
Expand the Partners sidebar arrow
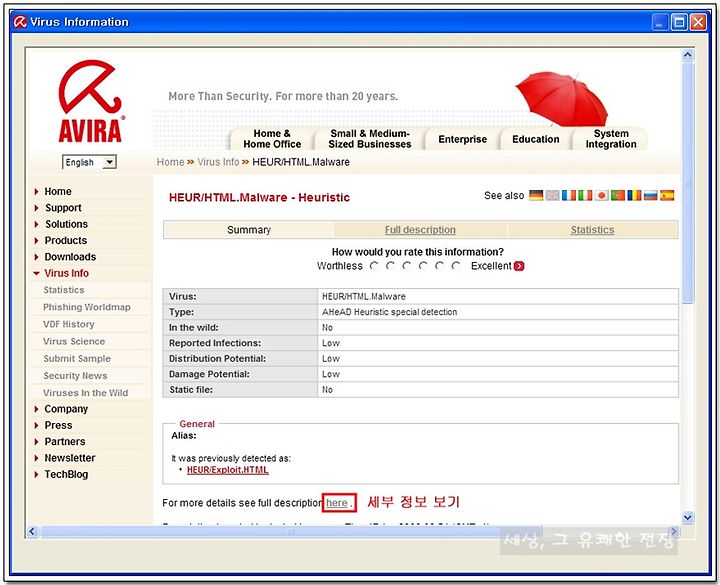pos(36,442)
